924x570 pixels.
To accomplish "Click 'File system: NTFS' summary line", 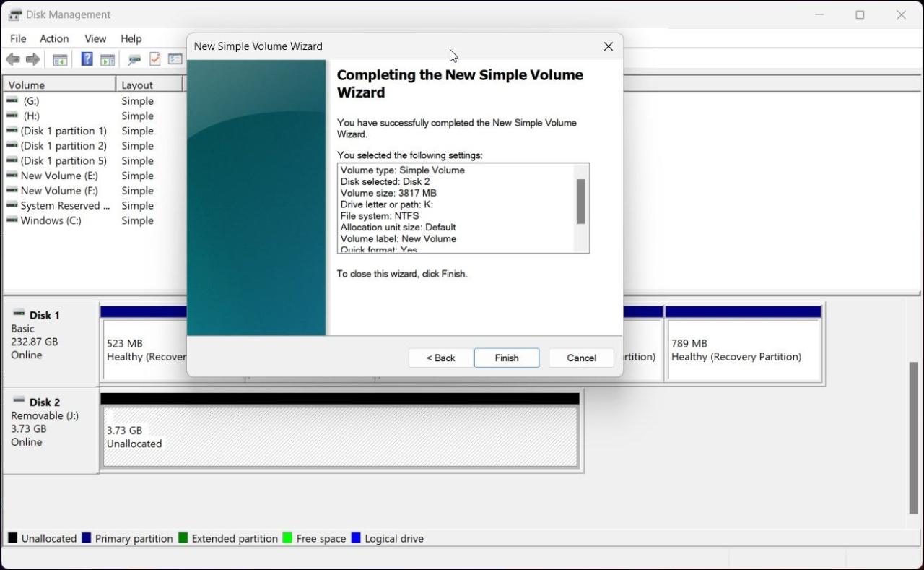I will pyautogui.click(x=380, y=215).
